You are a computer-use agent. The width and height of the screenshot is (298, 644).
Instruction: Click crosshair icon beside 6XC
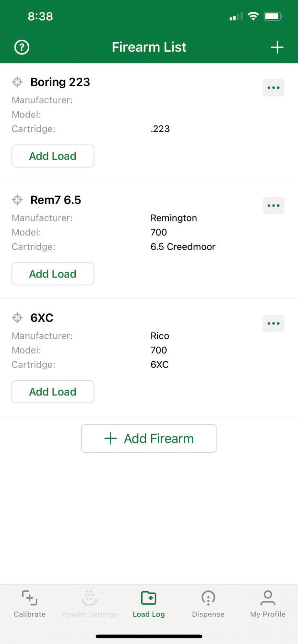pos(17,318)
